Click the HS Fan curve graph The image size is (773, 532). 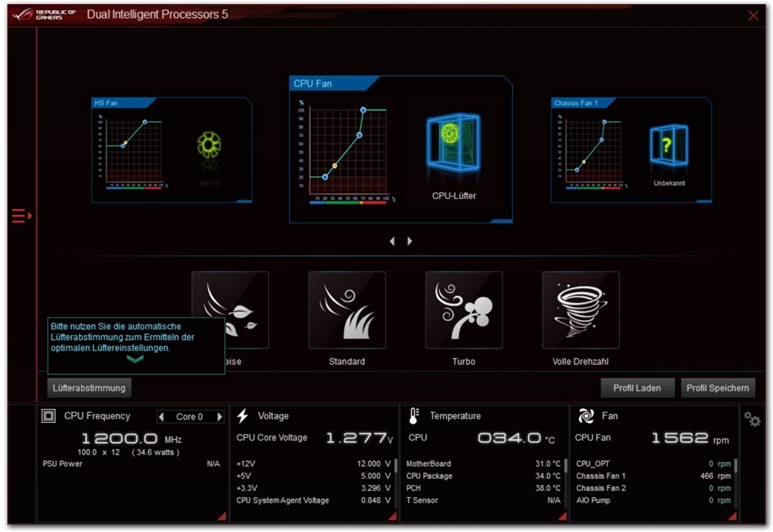133,152
